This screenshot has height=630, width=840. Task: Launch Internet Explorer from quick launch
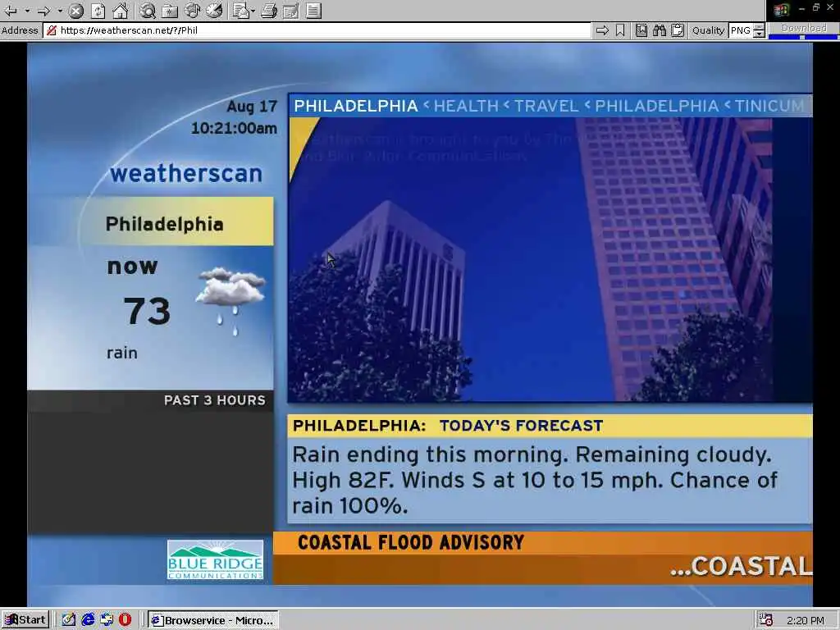click(88, 620)
